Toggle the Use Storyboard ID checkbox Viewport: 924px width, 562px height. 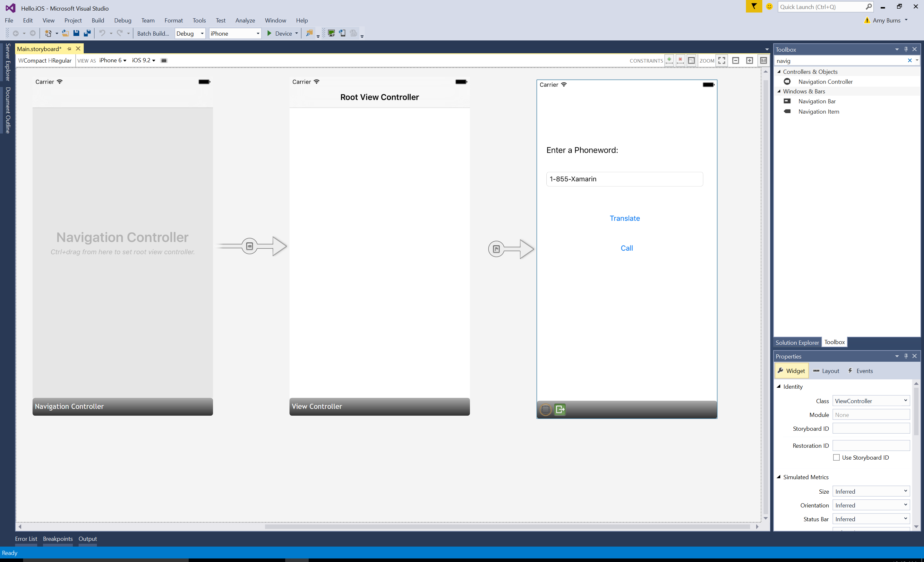[x=835, y=458]
